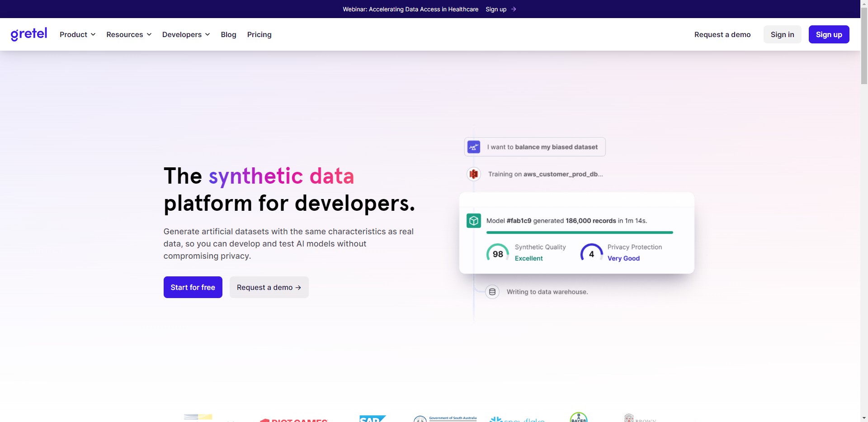Screen dimensions: 868x422
Task: Click the purple Sign up button
Action: (x=829, y=34)
